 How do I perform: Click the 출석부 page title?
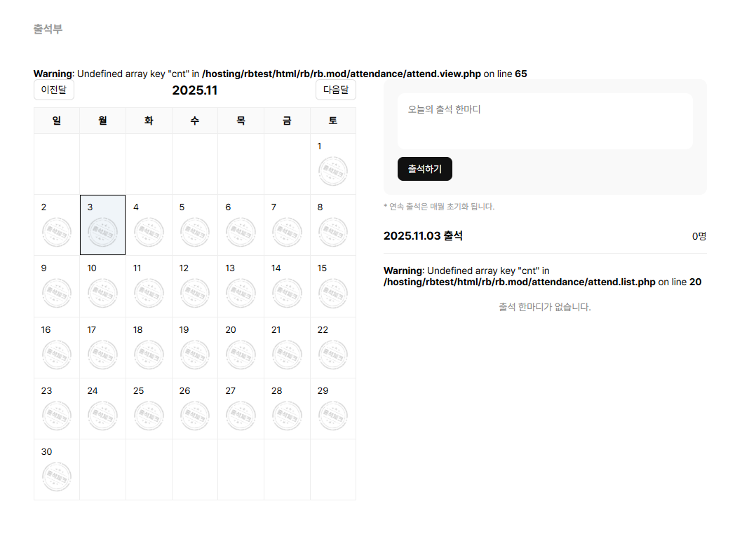pyautogui.click(x=48, y=29)
